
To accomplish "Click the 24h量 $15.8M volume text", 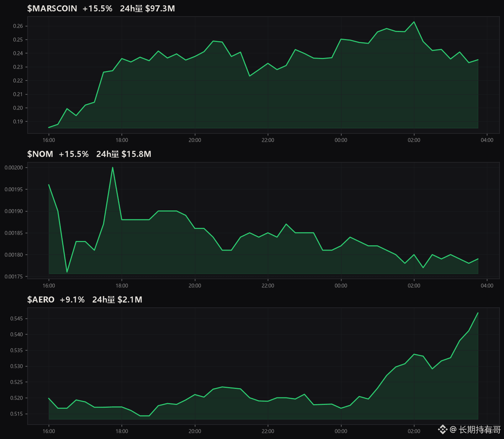I will click(x=124, y=154).
